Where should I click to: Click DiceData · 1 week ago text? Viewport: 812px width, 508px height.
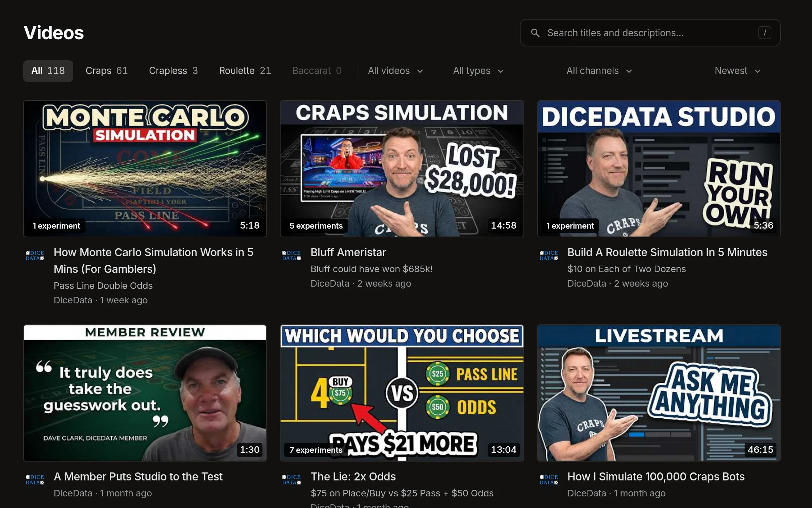click(x=100, y=300)
